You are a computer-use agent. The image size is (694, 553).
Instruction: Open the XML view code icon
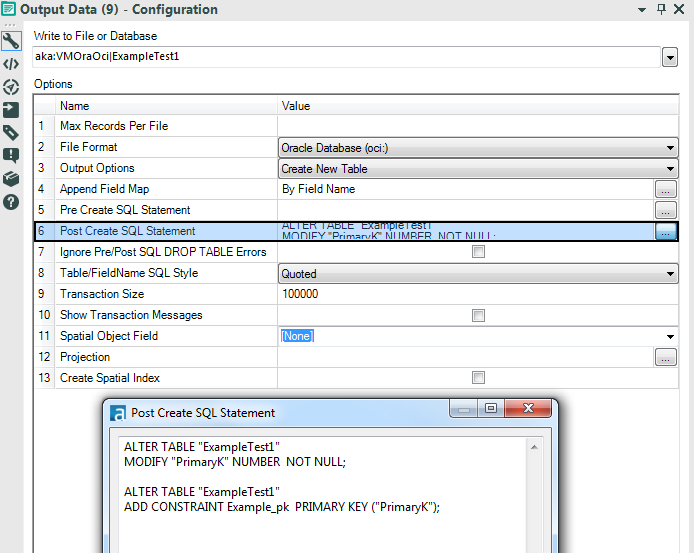pyautogui.click(x=11, y=64)
